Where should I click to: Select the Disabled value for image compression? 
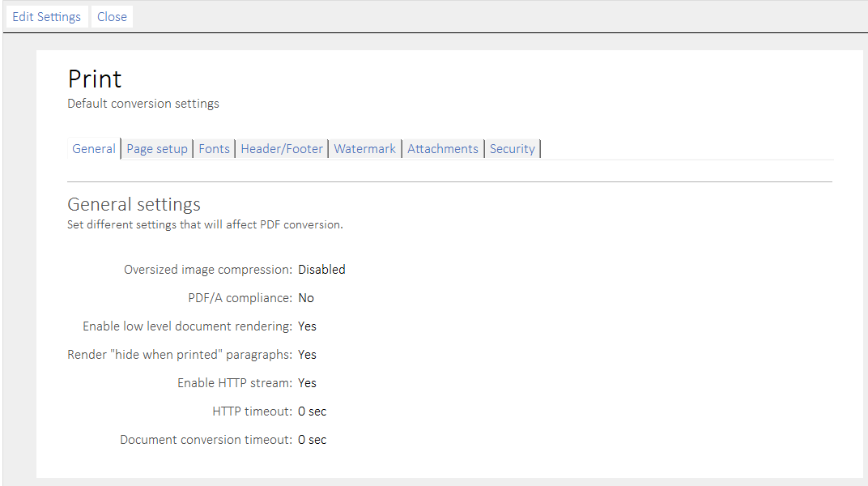point(321,270)
